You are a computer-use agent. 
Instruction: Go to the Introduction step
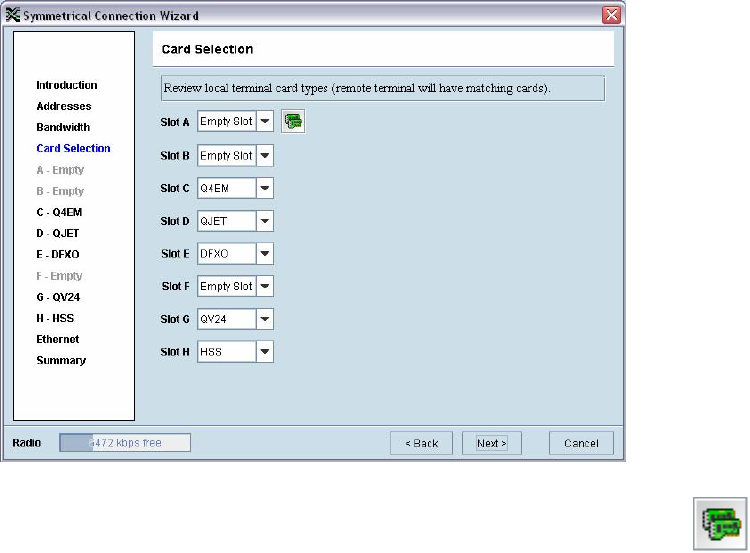[66, 85]
